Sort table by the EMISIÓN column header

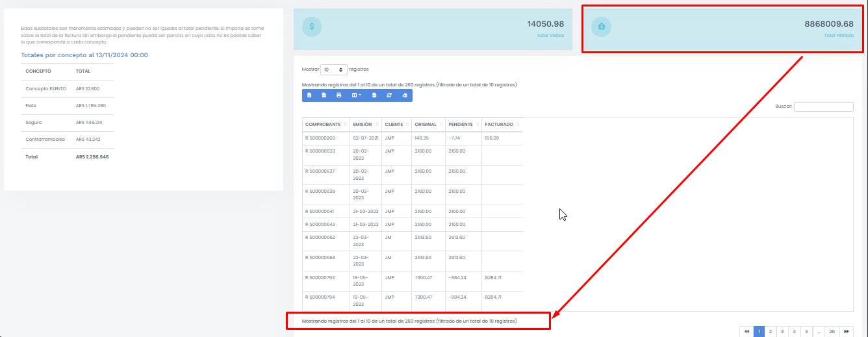click(364, 124)
